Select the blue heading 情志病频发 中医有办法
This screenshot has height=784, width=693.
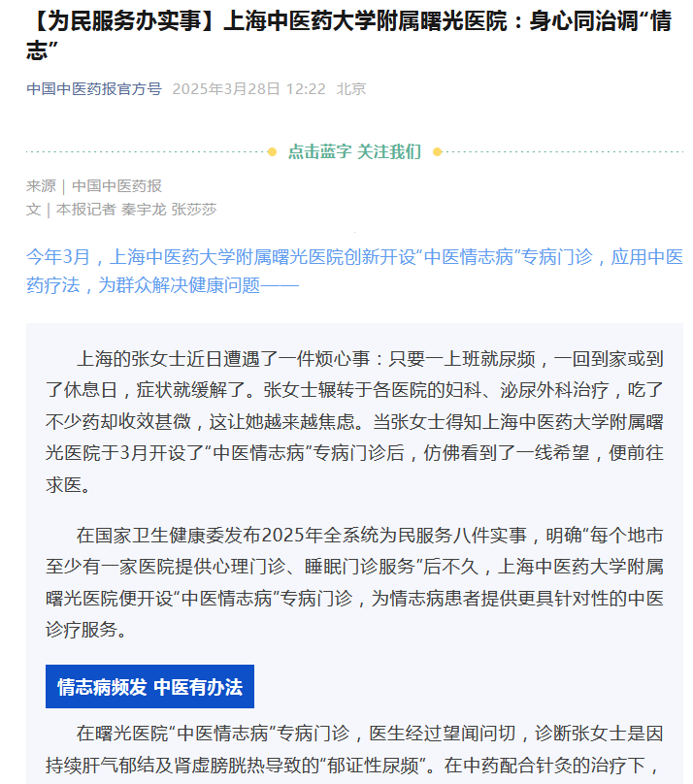coord(149,687)
